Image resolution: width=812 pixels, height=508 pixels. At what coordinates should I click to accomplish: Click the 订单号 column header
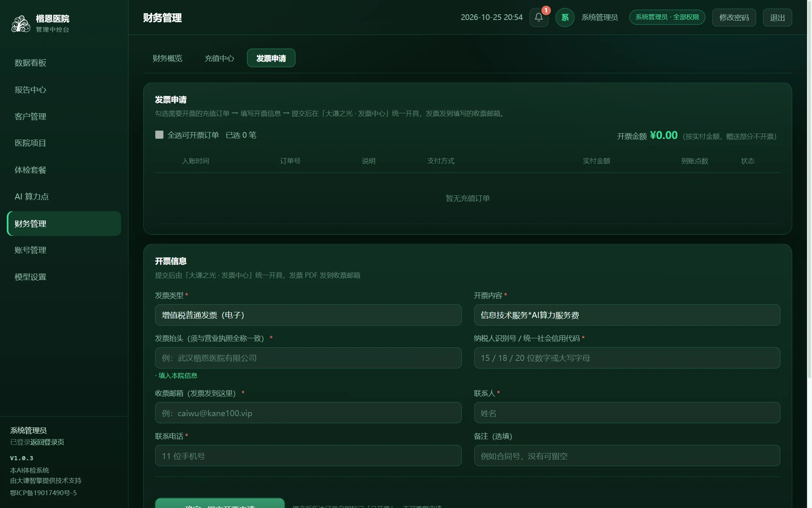point(290,161)
